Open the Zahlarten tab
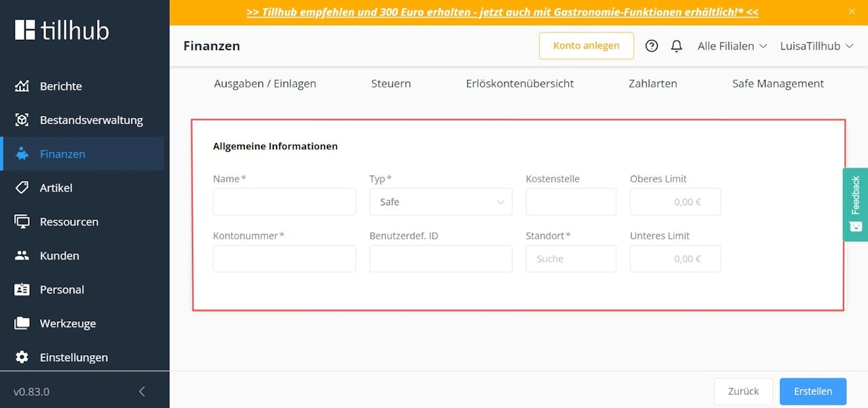The width and height of the screenshot is (868, 408). pos(652,83)
